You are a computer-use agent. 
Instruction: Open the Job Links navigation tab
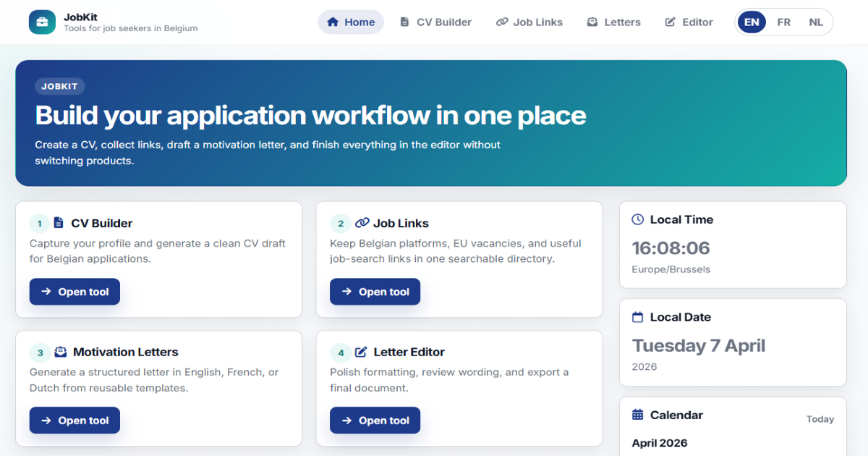coord(529,22)
